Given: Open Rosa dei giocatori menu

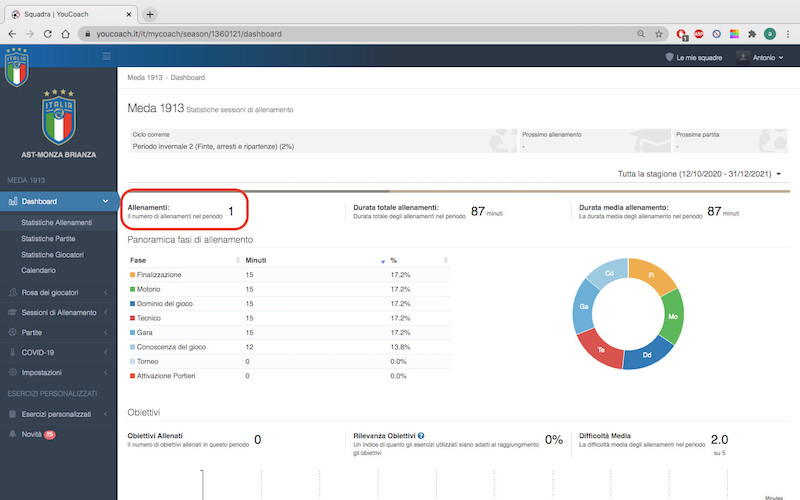Looking at the screenshot, I should (50, 292).
